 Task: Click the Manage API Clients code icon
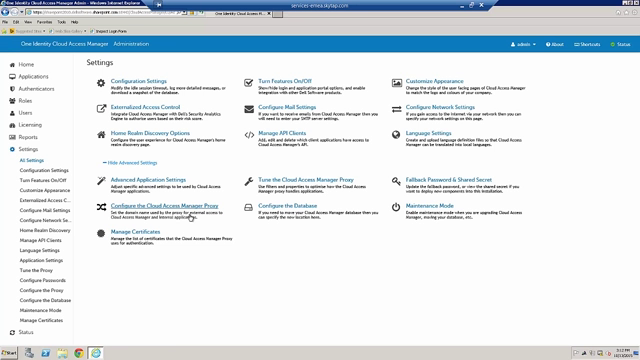pos(249,135)
